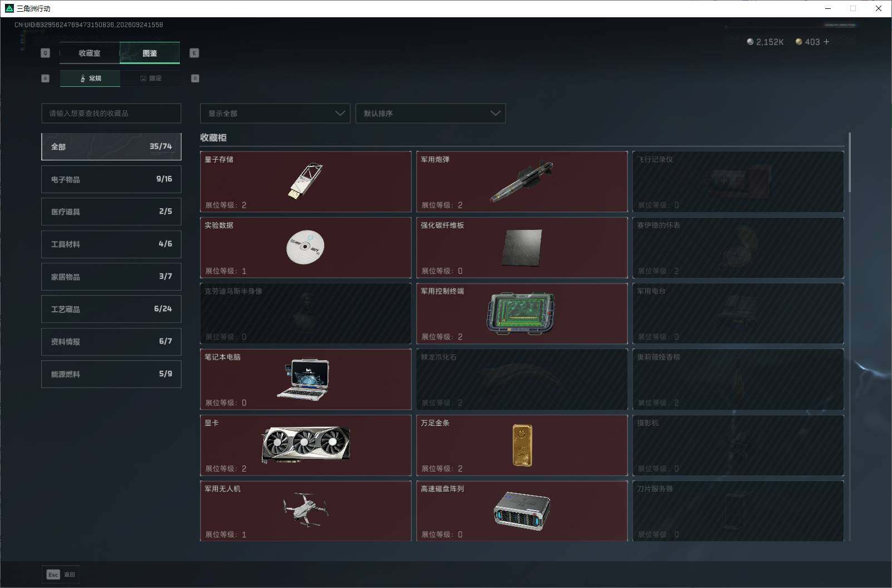Viewport: 892px width, 588px height.
Task: Select the 资料情报 category
Action: tap(111, 341)
